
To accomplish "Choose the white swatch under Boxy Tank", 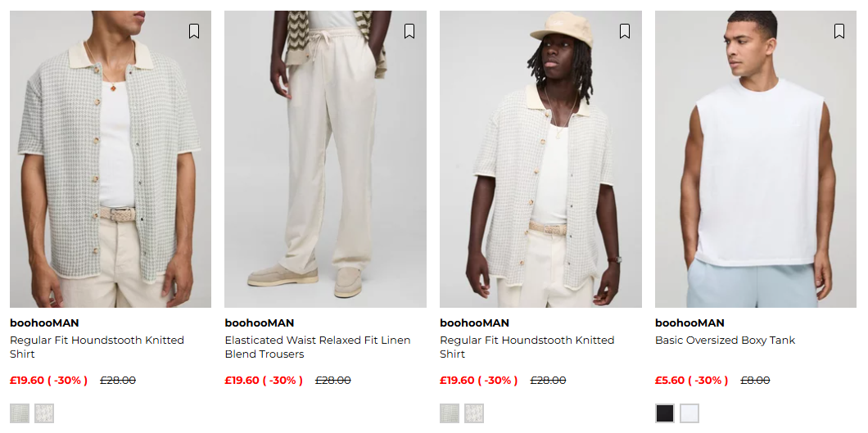I will [689, 413].
